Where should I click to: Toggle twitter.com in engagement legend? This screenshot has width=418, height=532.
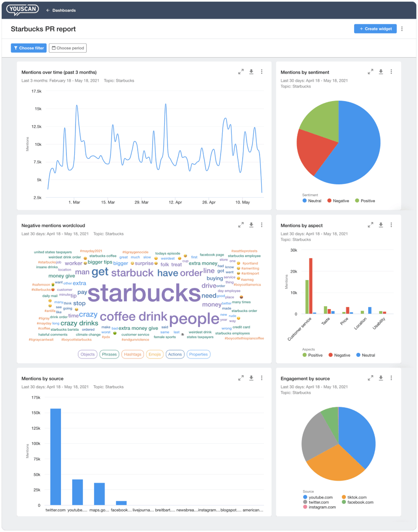[316, 502]
